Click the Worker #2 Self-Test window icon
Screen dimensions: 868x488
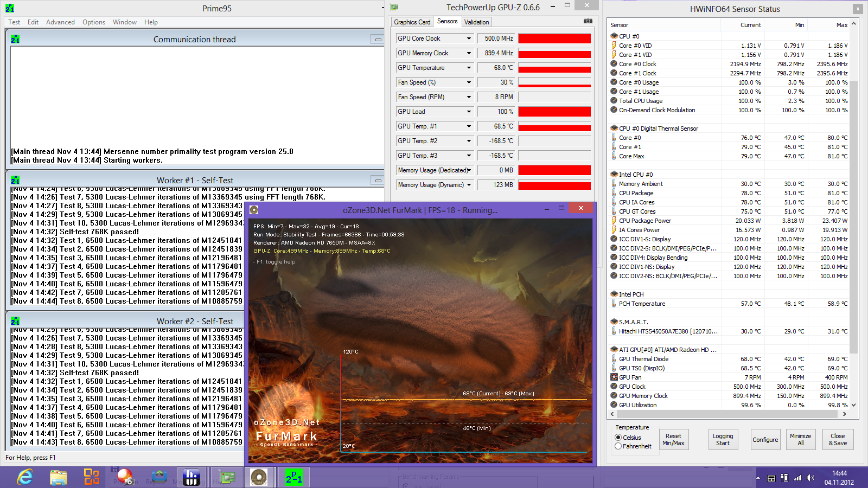click(x=15, y=321)
